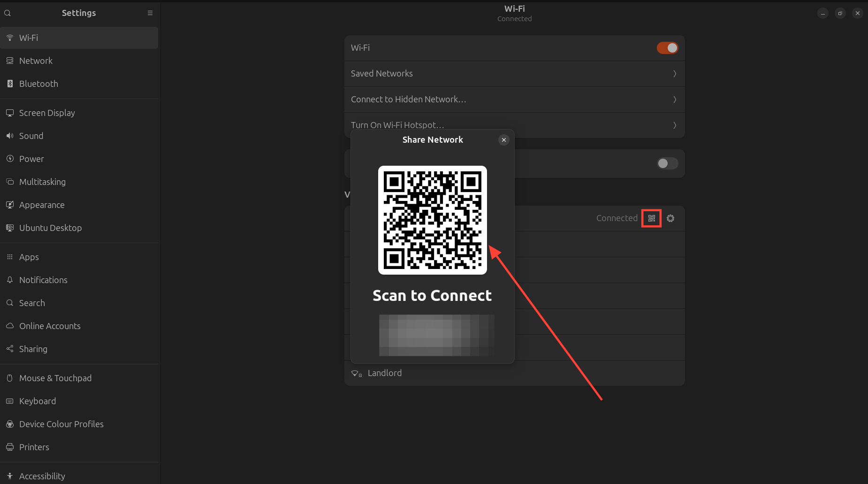Minimize the Settings window

coord(823,13)
